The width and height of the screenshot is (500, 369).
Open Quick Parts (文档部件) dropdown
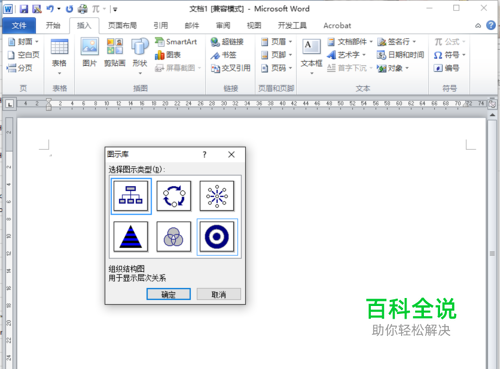click(x=350, y=42)
